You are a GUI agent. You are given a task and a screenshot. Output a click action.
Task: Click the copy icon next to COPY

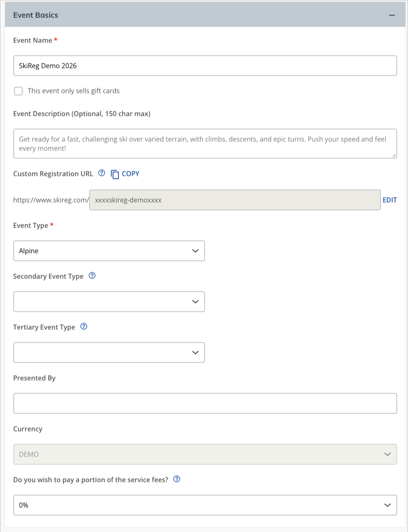pyautogui.click(x=115, y=174)
